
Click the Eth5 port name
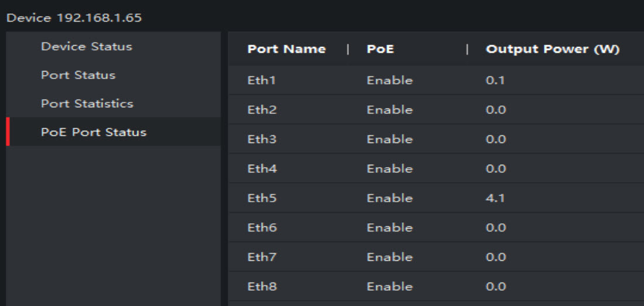point(262,198)
